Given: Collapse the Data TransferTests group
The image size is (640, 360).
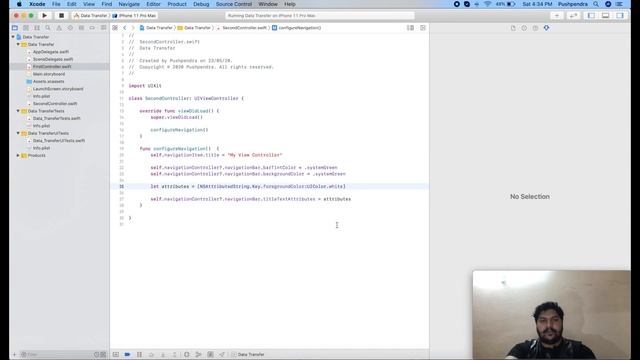Looking at the screenshot, I should click(18, 111).
